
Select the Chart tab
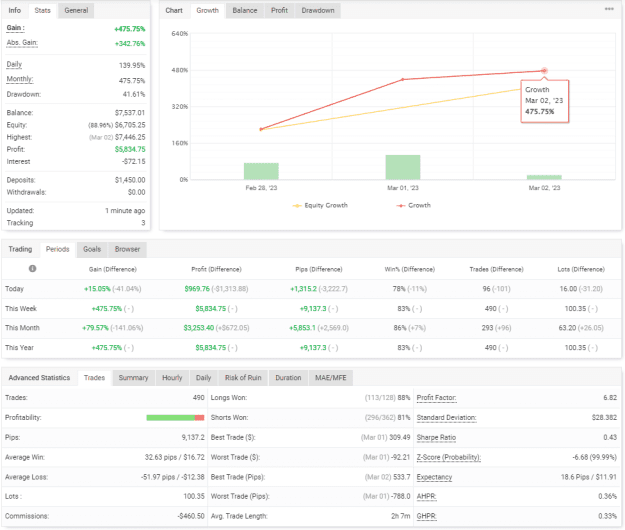174,10
